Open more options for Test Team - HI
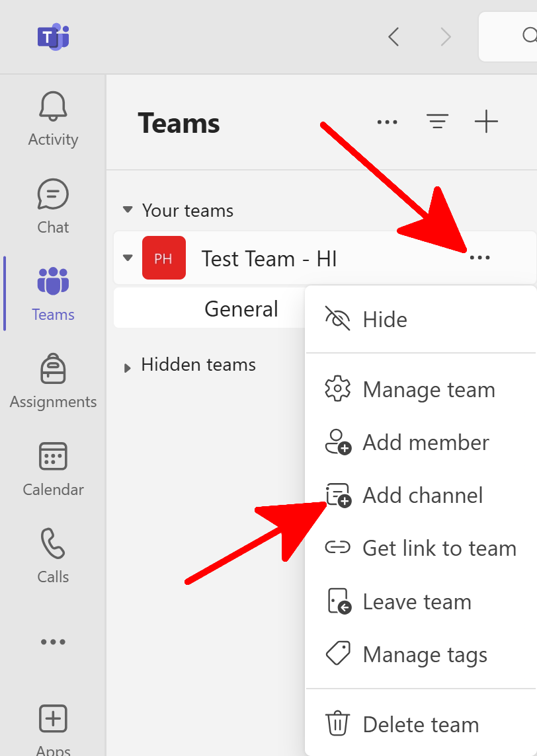This screenshot has width=537, height=756. (x=479, y=258)
